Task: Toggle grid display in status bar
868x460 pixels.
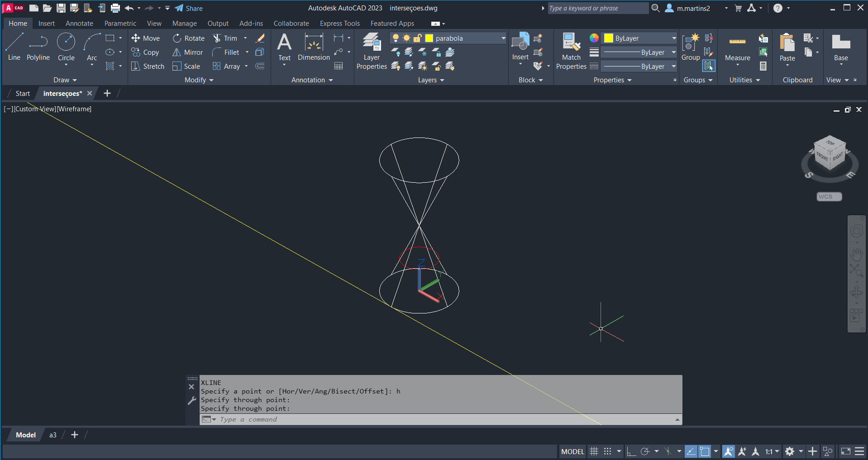Action: pos(594,451)
